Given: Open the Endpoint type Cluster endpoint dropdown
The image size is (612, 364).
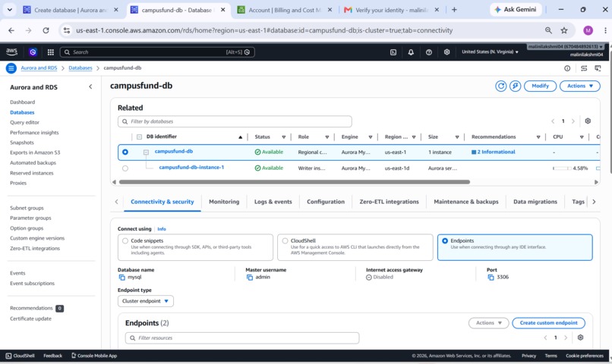Looking at the screenshot, I should click(146, 301).
